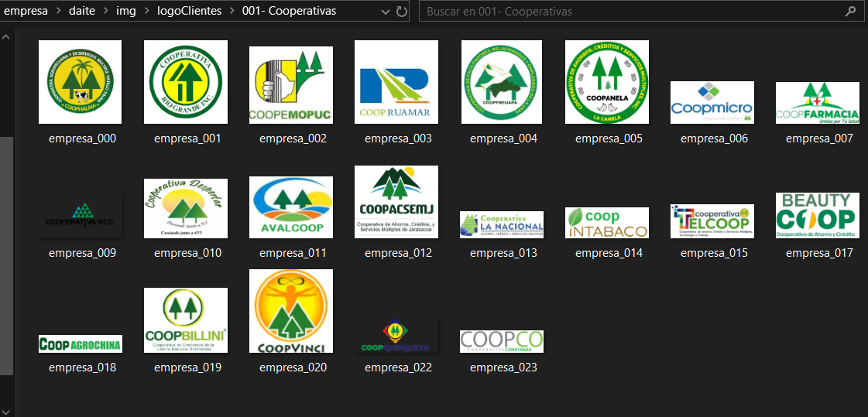Select the AVALCOOP logo thumbnail
868x417 pixels.
point(290,207)
